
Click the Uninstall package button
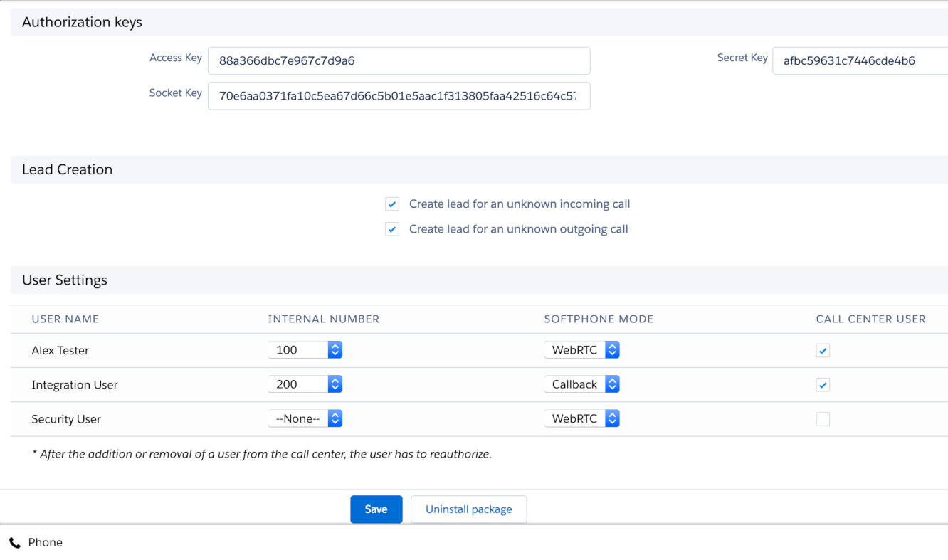pyautogui.click(x=468, y=509)
